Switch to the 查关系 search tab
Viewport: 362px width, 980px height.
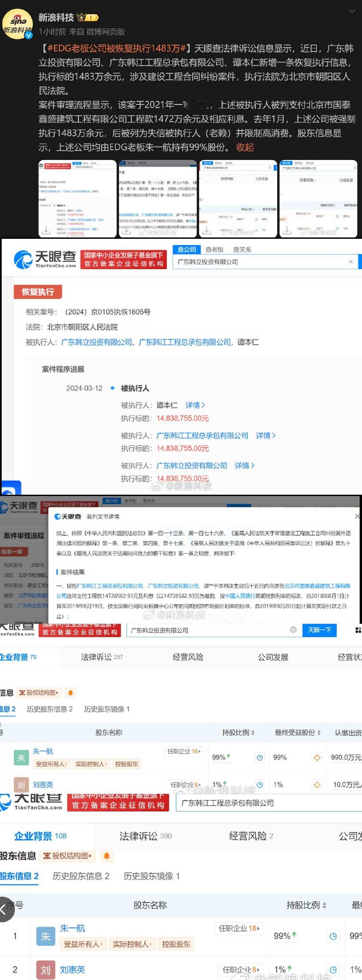coord(242,250)
